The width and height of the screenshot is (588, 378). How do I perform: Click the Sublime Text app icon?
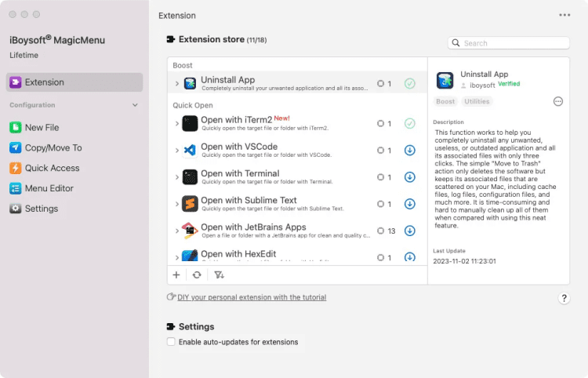(x=190, y=204)
